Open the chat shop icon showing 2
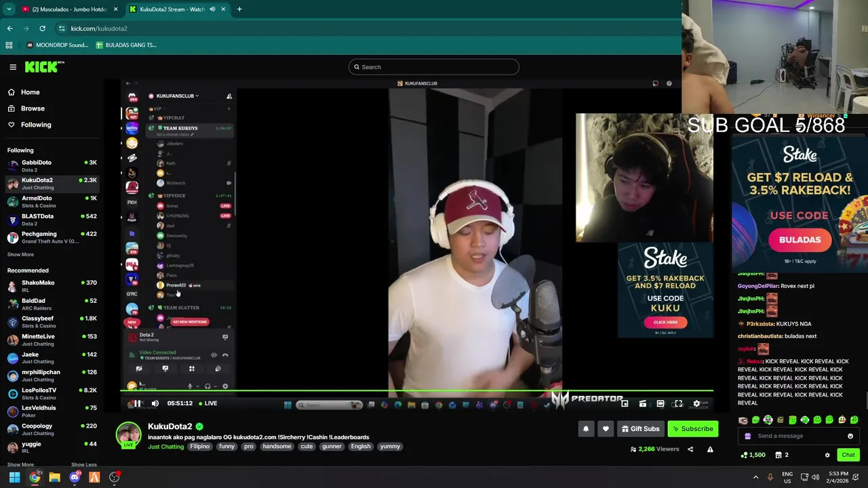Image resolution: width=868 pixels, height=488 pixels. (x=783, y=455)
